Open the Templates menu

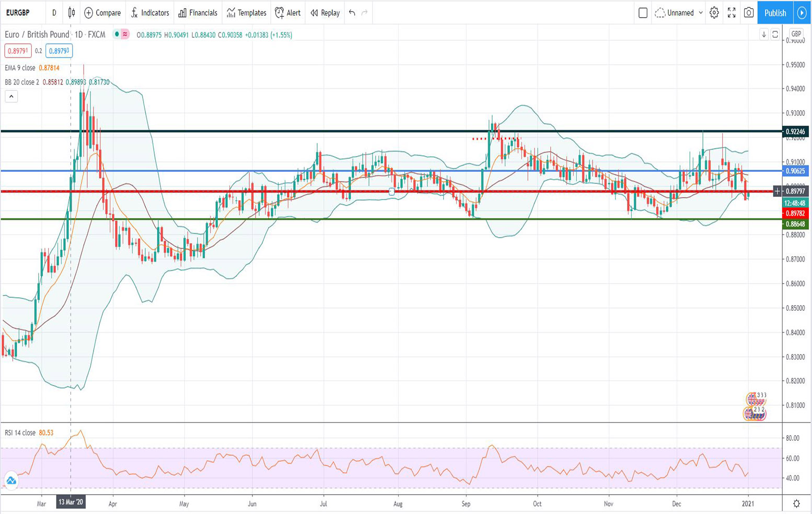(x=247, y=13)
